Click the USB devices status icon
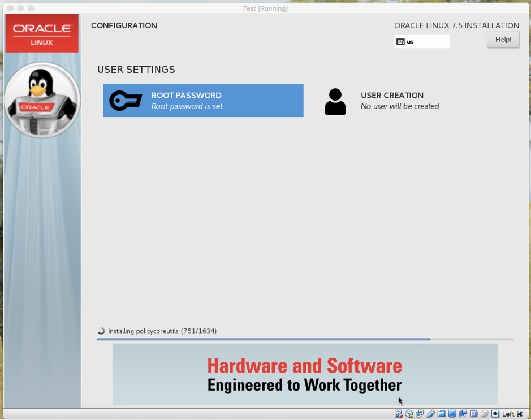Screen dimensions: 531x420 (x=430, y=413)
